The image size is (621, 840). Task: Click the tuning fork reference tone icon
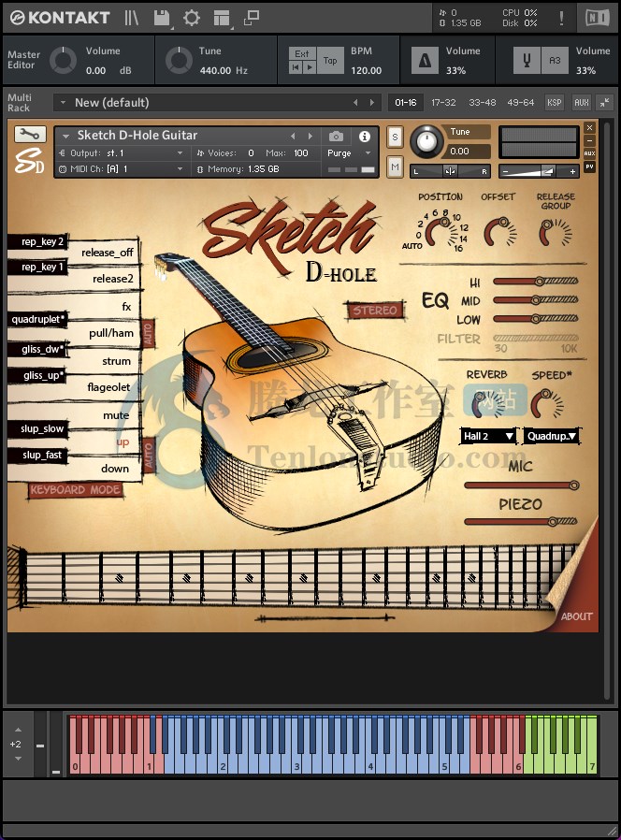[527, 61]
